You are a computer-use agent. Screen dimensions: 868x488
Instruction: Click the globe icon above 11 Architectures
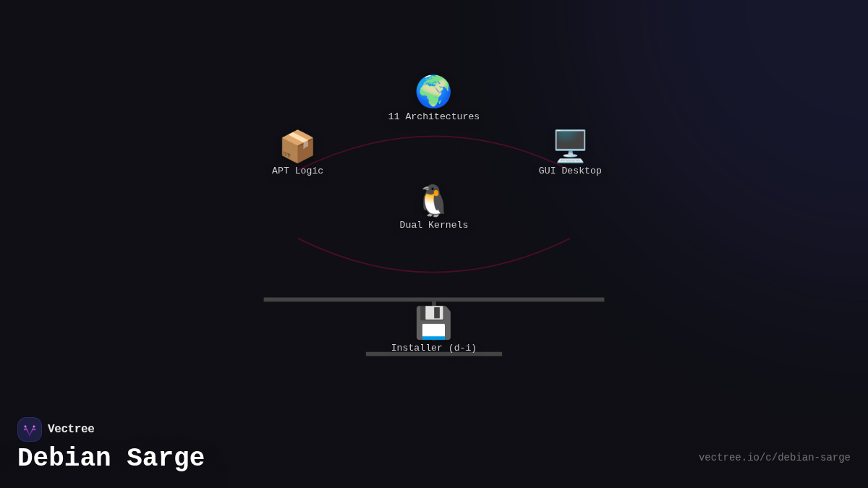coord(433,92)
